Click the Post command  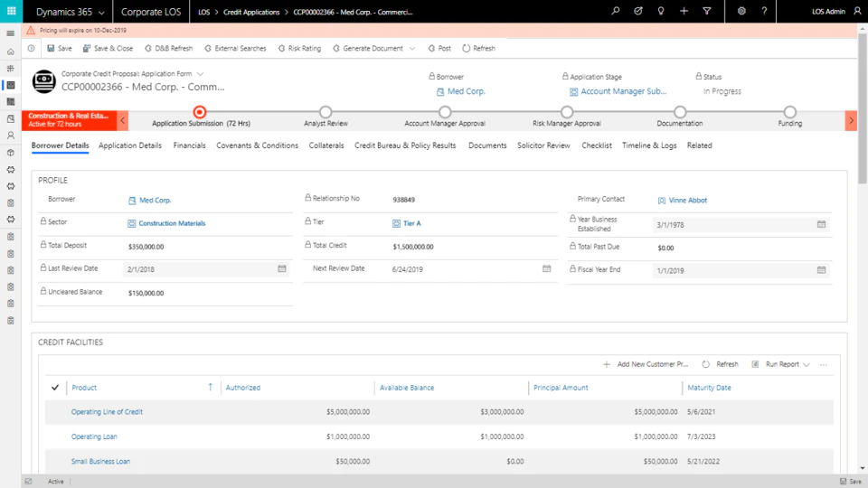pos(439,48)
